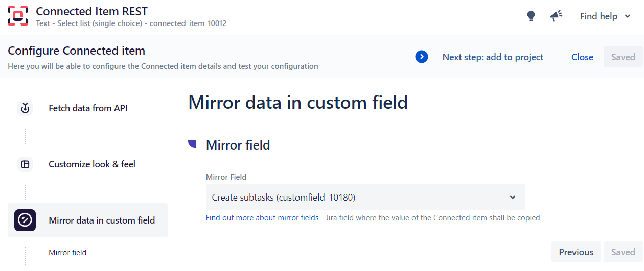
Task: Jump to the Mirror field sub-item
Action: 67,253
